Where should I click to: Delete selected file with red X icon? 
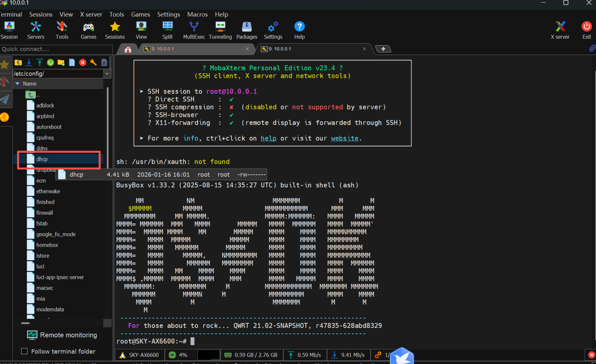(83, 62)
